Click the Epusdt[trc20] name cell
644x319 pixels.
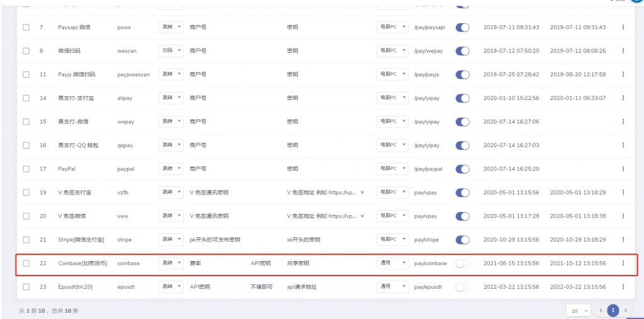(75, 287)
